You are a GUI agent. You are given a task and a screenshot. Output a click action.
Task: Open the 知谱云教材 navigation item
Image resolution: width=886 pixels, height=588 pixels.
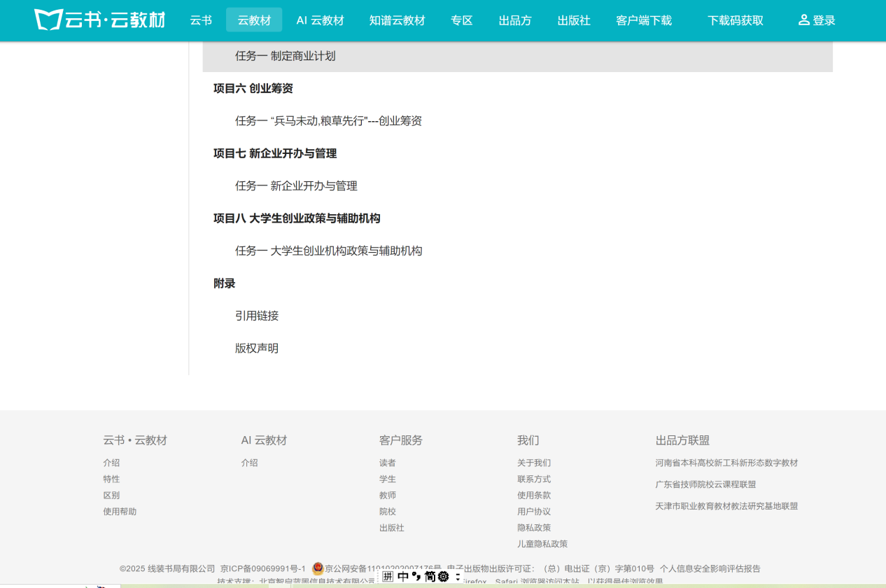397,20
